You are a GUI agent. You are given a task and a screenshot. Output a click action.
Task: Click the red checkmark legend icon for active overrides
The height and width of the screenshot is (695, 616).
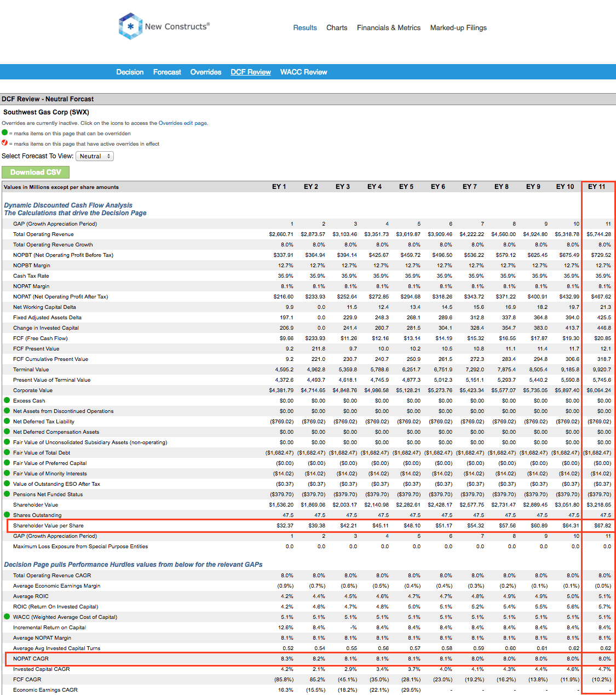5,143
